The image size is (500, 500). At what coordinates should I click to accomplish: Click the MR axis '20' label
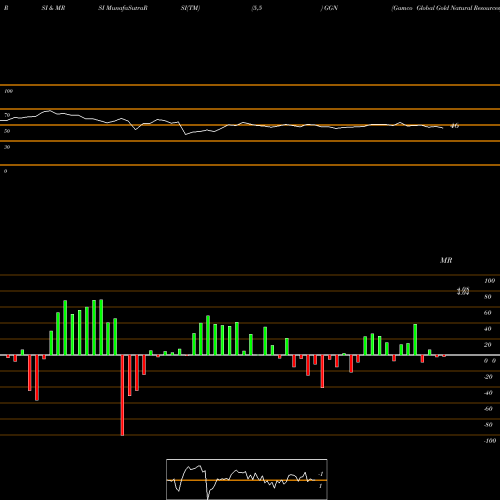(x=488, y=345)
